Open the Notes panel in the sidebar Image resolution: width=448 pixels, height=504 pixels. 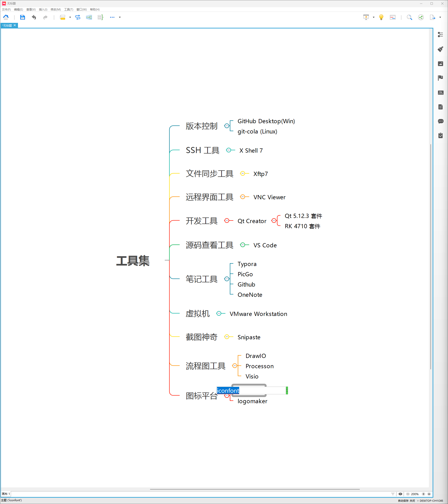pyautogui.click(x=441, y=107)
